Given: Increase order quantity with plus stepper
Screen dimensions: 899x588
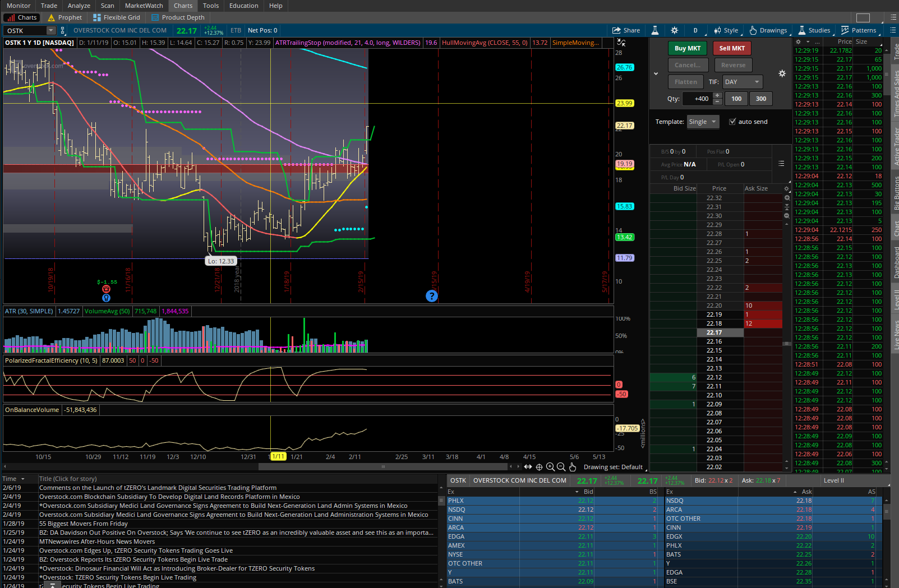Looking at the screenshot, I should point(717,95).
